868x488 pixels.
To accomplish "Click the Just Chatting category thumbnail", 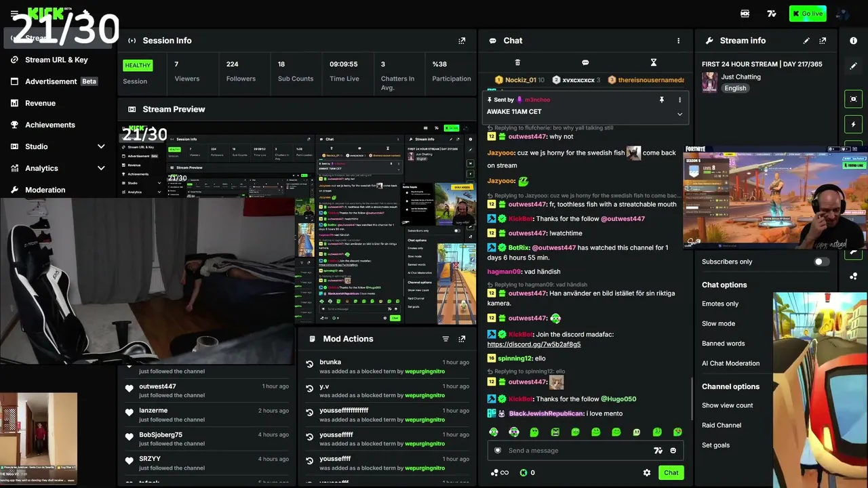I will [x=709, y=83].
